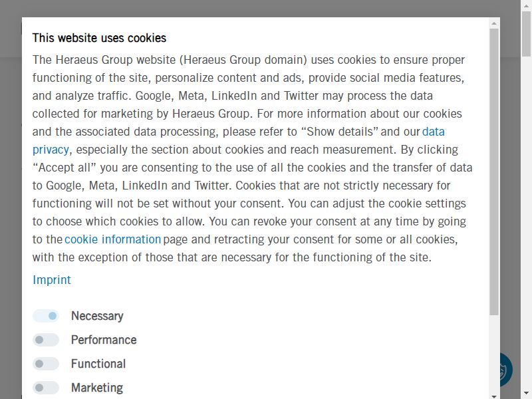Screen dimensions: 532x399
Task: Open the cookie information page link
Action: point(112,239)
